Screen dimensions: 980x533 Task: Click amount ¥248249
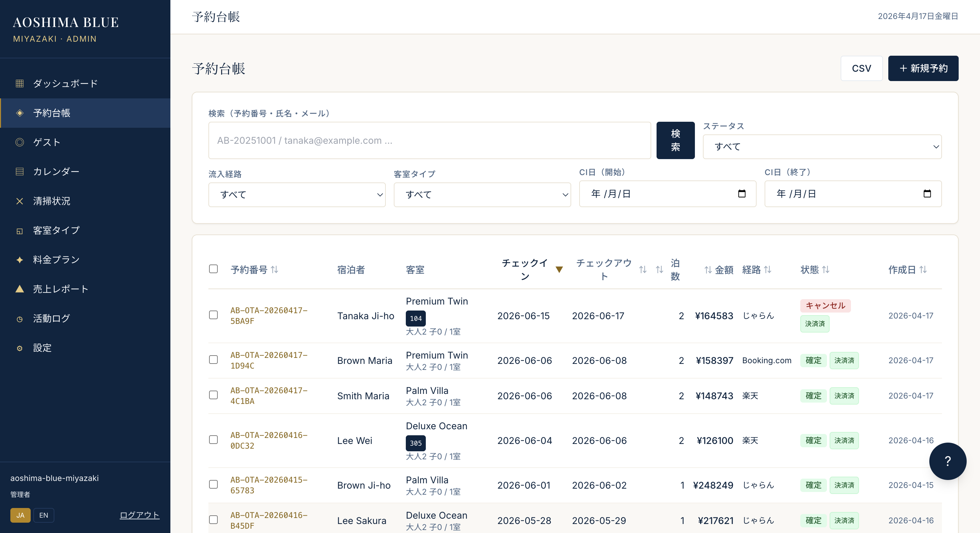[x=713, y=485]
